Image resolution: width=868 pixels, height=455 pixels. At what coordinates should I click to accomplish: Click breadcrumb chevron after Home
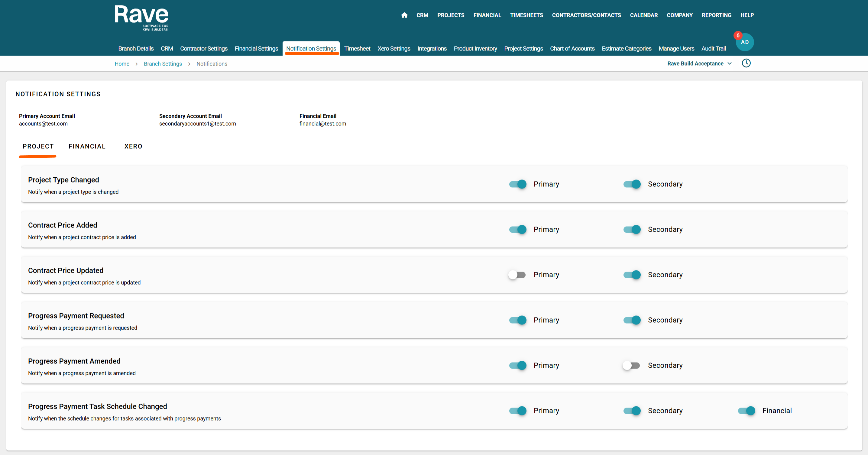[x=137, y=64]
